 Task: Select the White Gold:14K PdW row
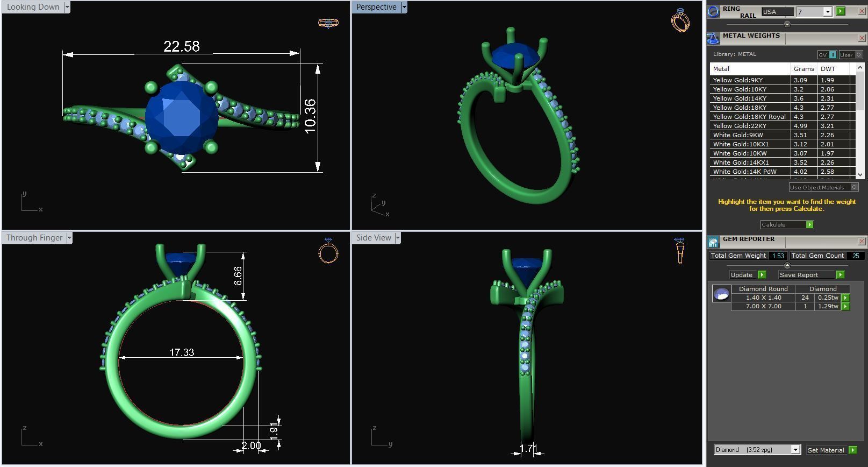[x=783, y=171]
